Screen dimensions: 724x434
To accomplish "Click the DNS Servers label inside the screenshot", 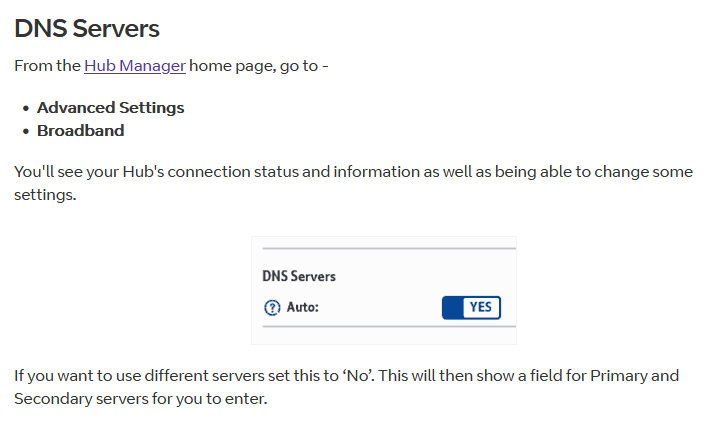I will [299, 275].
